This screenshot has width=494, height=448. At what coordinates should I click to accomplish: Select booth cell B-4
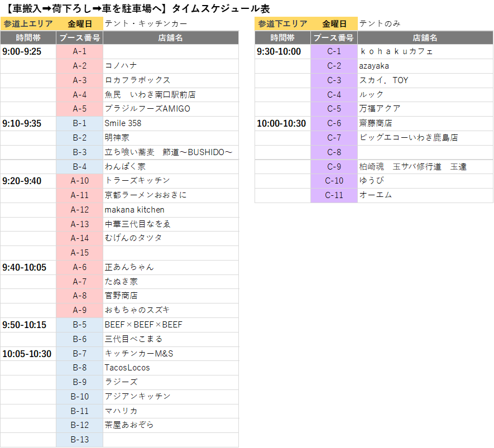[x=80, y=166]
